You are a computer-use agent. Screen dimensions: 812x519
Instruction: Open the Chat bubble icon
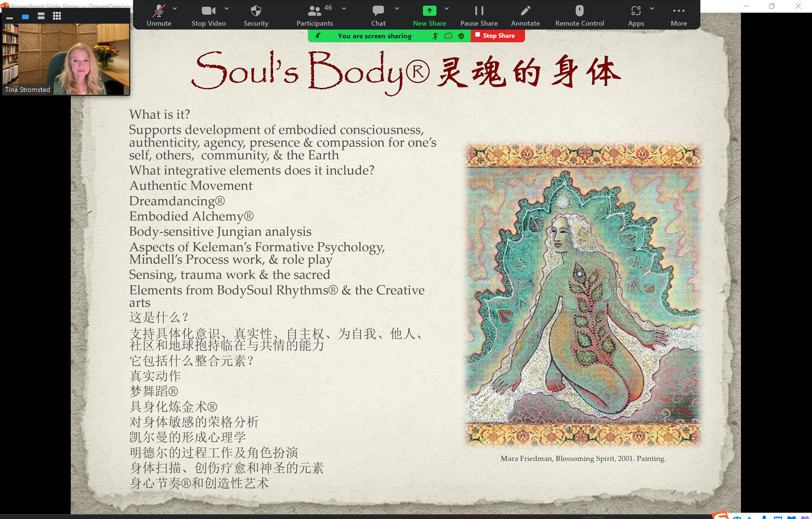click(378, 10)
